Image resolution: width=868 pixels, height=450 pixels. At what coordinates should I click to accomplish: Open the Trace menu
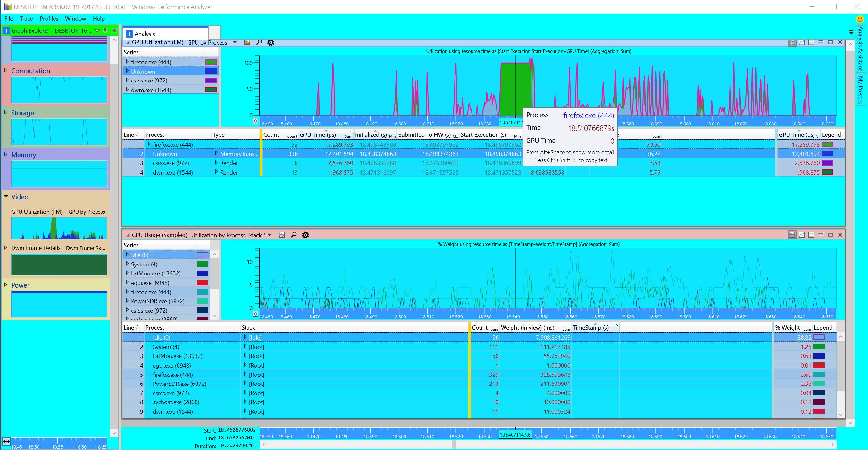26,19
